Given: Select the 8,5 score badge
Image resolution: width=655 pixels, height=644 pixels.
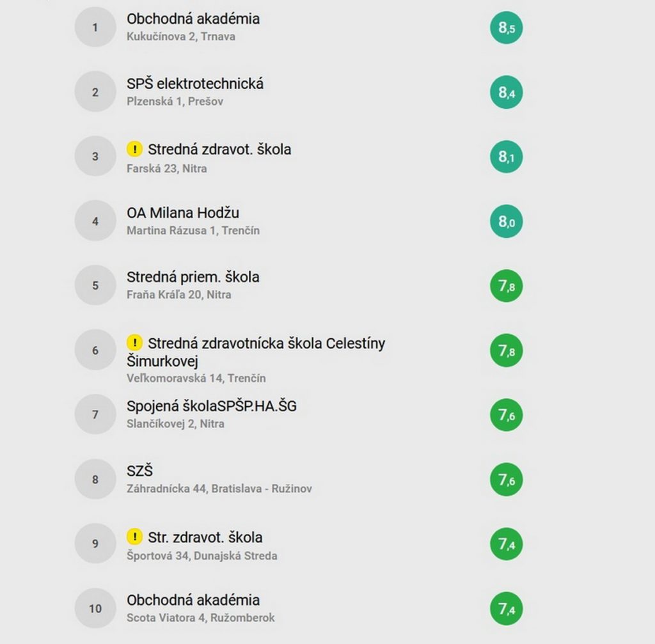Looking at the screenshot, I should pyautogui.click(x=507, y=27).
